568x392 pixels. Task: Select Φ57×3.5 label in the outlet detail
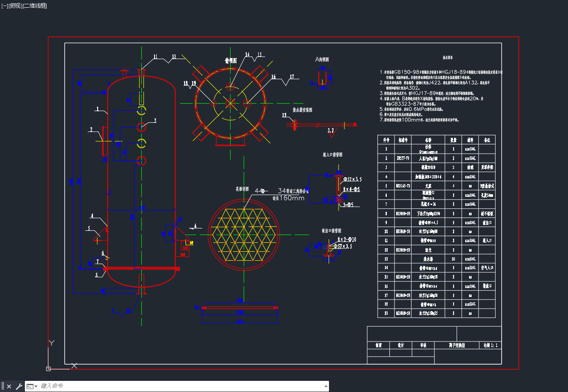[x=343, y=246]
